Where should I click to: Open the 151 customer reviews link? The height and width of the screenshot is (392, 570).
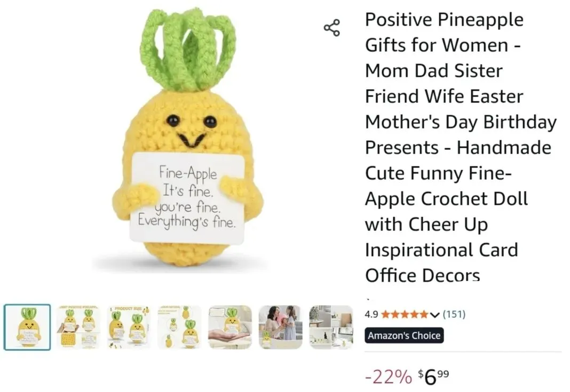454,314
